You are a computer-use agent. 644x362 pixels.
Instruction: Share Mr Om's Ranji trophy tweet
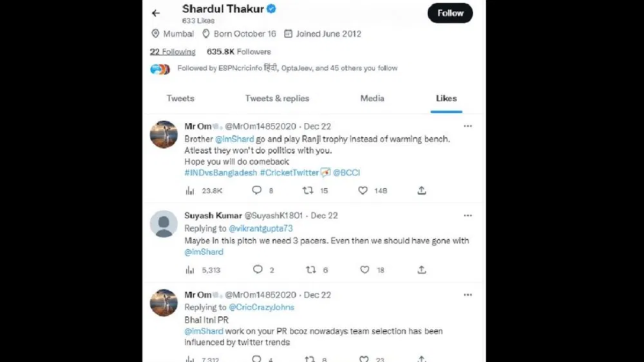pos(422,190)
